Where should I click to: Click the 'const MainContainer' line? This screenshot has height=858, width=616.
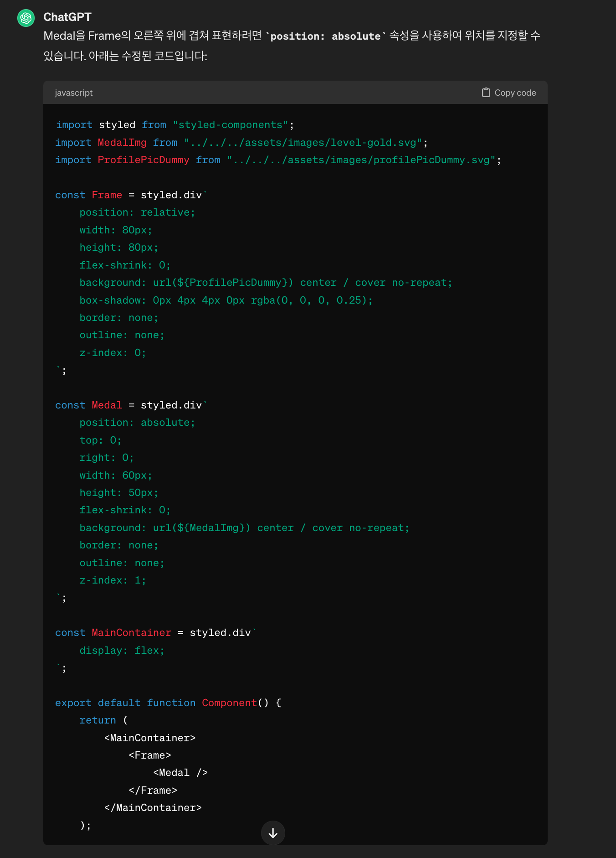coord(156,633)
